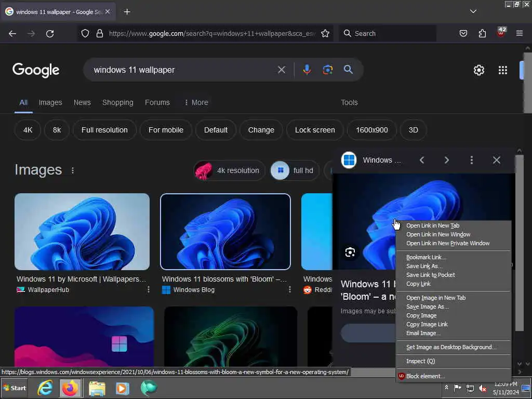Screen dimensions: 532x399
Task: Open Google quick settings gear
Action: tap(478, 70)
